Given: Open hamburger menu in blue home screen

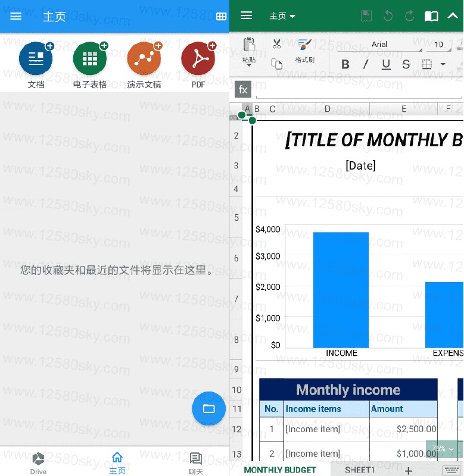Looking at the screenshot, I should [x=16, y=16].
